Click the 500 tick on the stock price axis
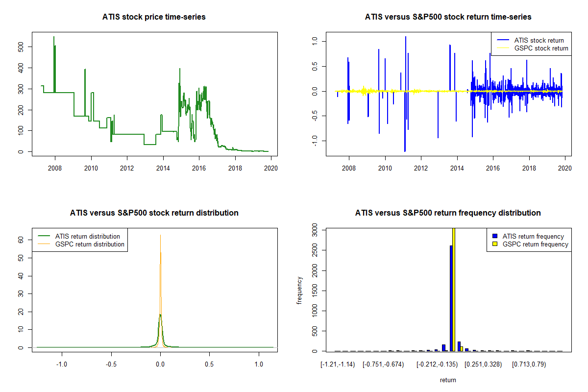 [22, 47]
